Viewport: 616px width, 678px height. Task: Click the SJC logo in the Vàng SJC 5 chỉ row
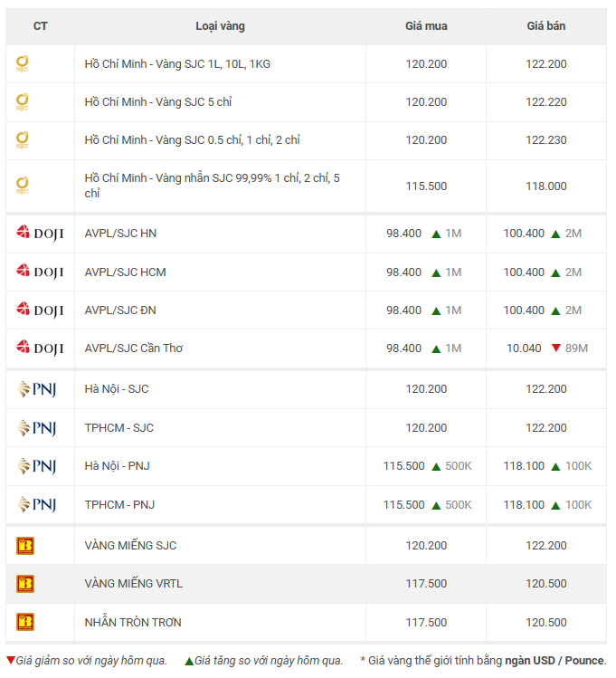[x=22, y=102]
